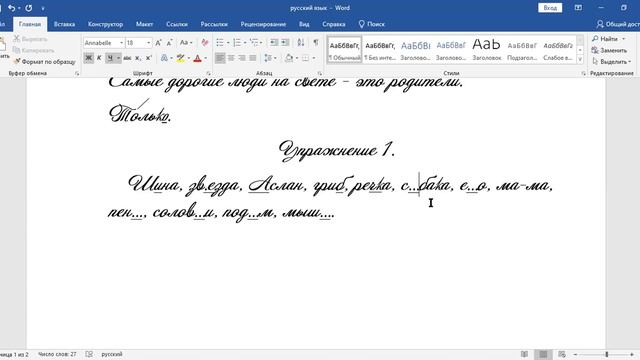Apply Подзаголовок style
This screenshot has height=360, width=640.
click(x=522, y=50)
